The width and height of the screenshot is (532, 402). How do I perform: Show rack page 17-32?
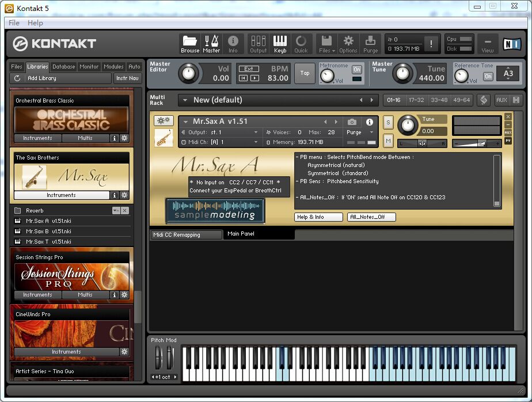(416, 100)
